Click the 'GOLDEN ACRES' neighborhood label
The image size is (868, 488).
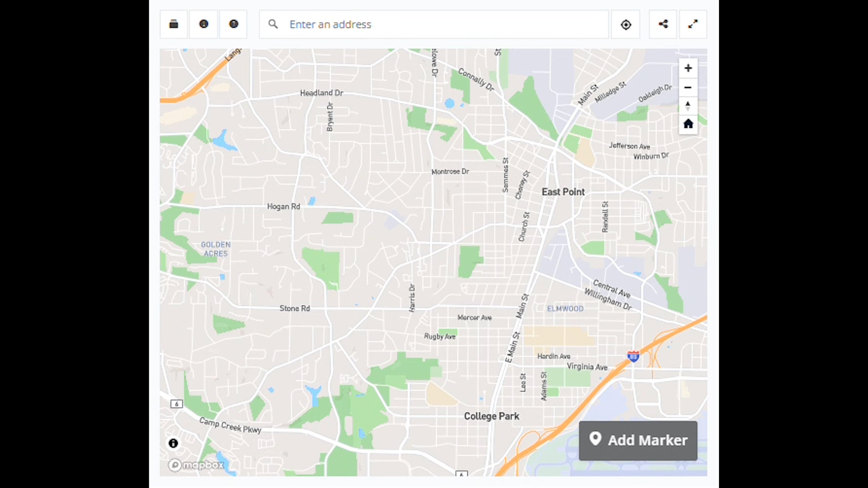click(216, 249)
